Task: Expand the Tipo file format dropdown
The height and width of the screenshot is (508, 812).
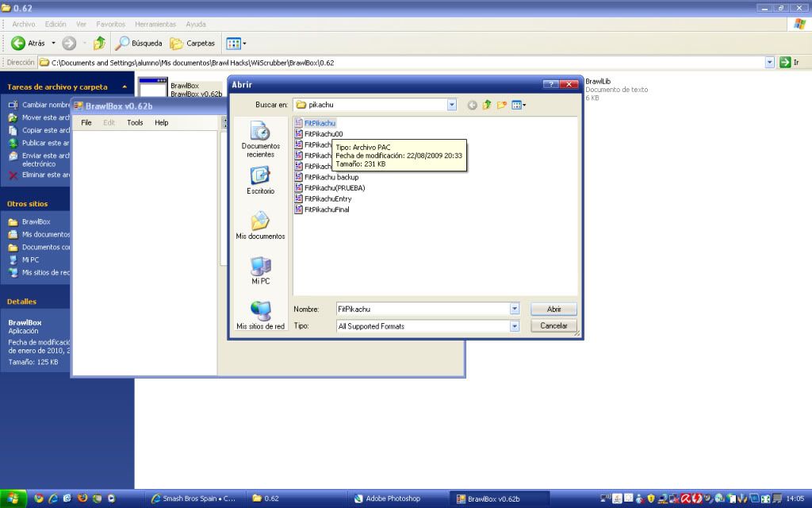Action: click(514, 326)
